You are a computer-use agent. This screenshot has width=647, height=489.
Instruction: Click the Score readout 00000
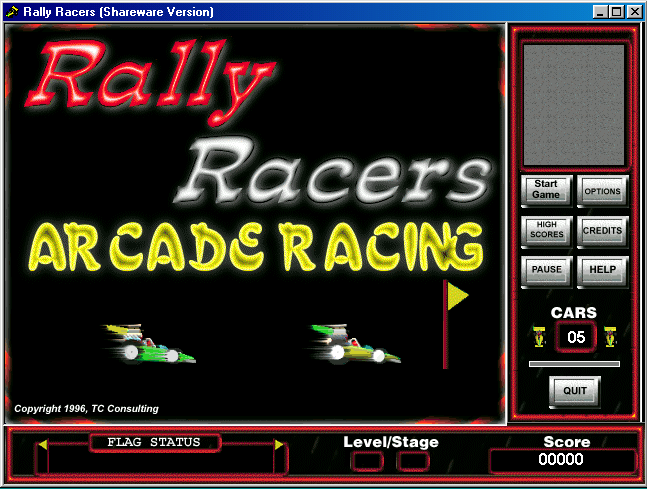point(561,459)
